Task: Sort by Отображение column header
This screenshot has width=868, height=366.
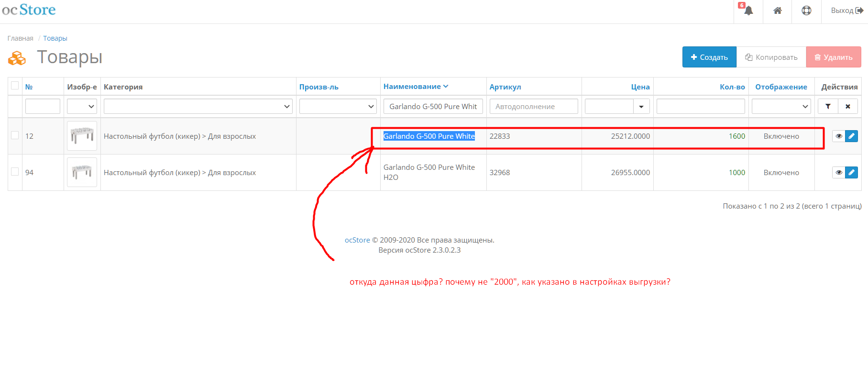Action: 781,87
